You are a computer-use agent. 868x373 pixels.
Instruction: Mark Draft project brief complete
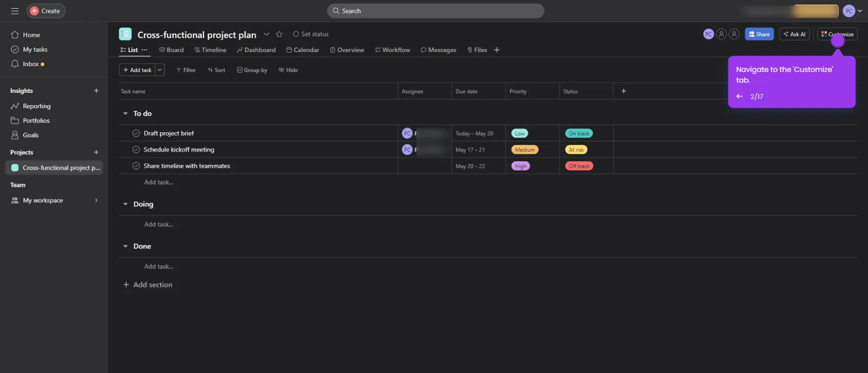pos(136,133)
